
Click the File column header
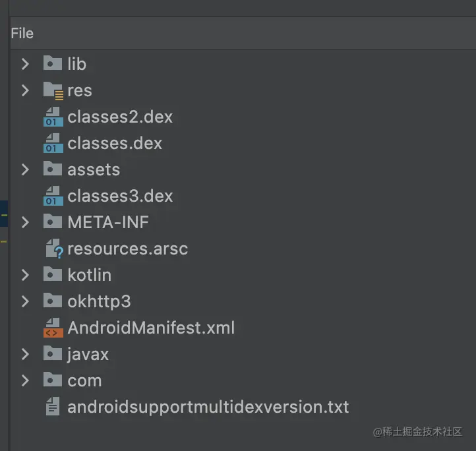click(x=22, y=33)
